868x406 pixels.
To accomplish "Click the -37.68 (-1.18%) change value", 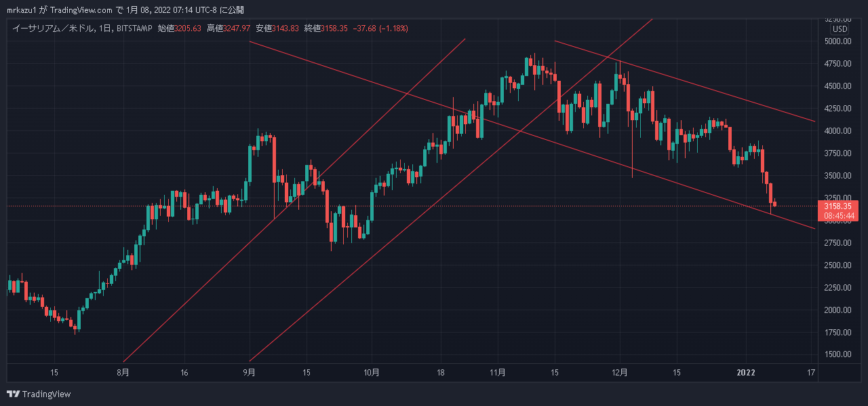I will [380, 29].
